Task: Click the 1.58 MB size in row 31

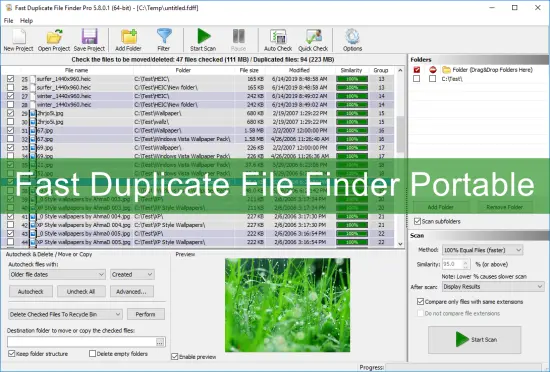Action: 254,130
